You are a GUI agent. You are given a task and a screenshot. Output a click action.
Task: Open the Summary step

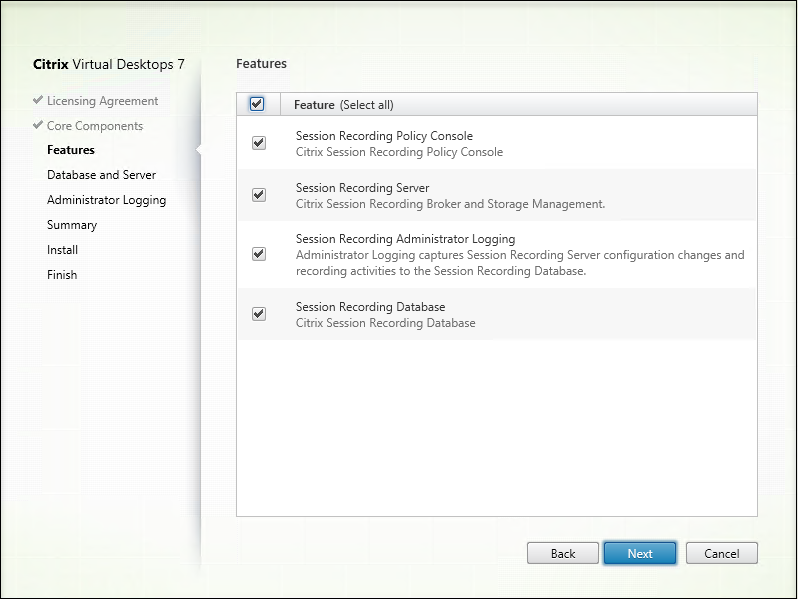[x=72, y=225]
